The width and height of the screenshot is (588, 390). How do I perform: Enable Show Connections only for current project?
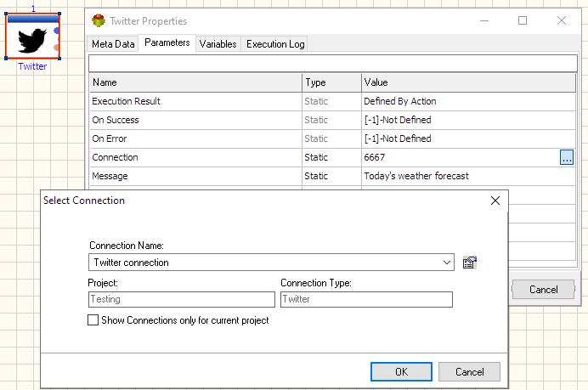93,319
